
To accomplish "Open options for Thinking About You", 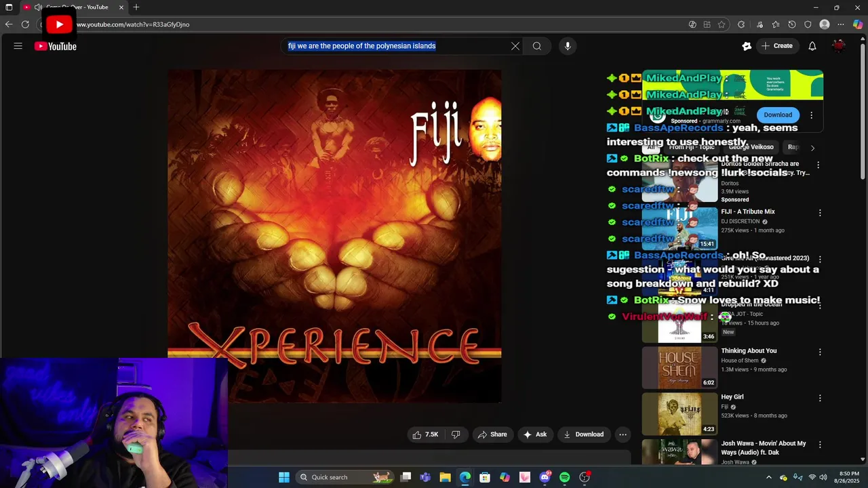I will pyautogui.click(x=820, y=352).
